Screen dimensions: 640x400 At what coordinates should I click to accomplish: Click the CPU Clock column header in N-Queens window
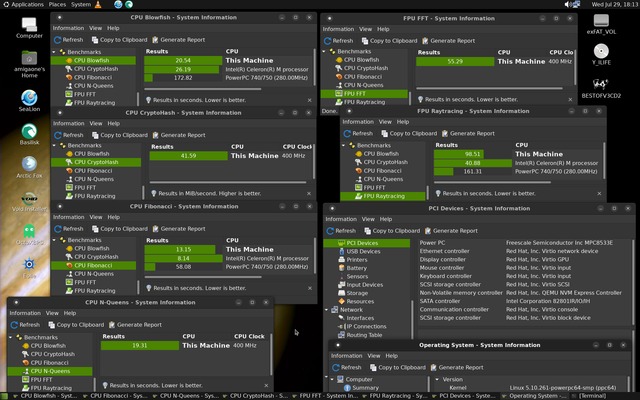[249, 337]
